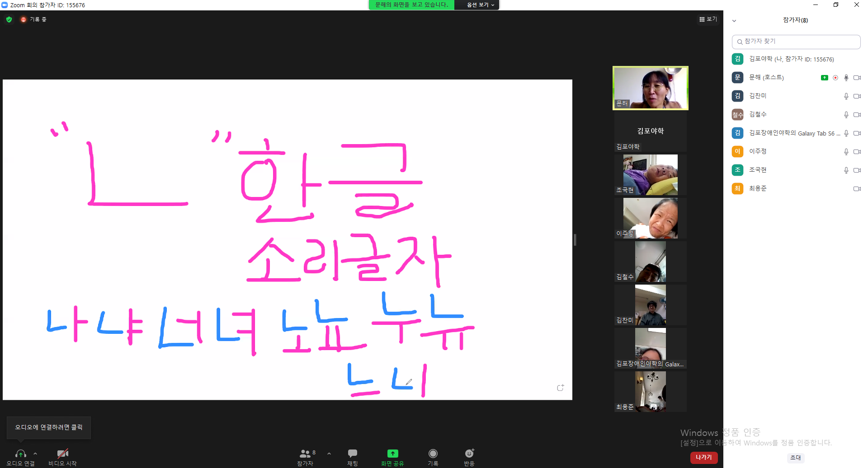The height and width of the screenshot is (468, 868).
Task: Select 김포야학 participant row in list
Action: 796,59
